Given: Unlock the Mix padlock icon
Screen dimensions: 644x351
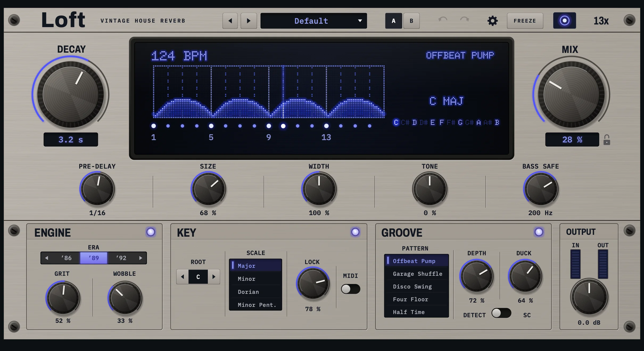Looking at the screenshot, I should pos(607,140).
